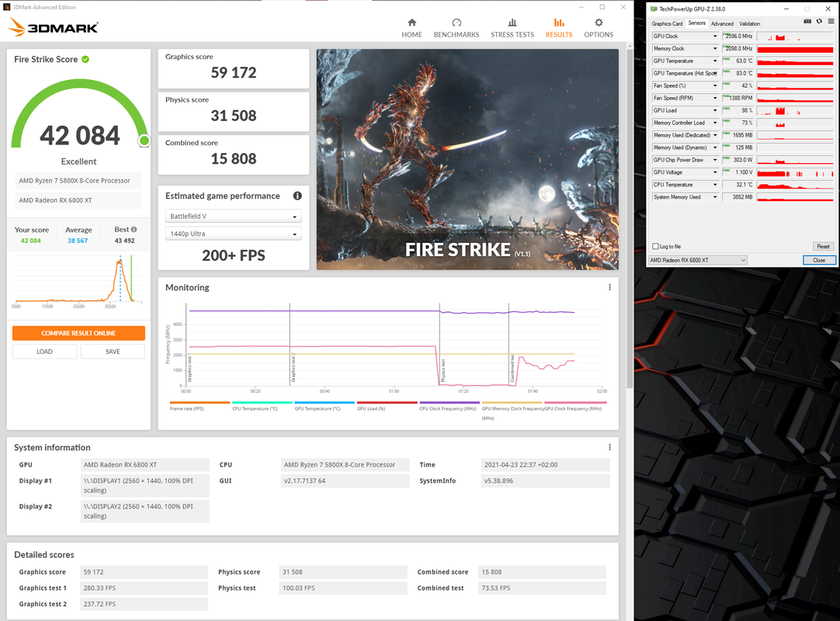Screen dimensions: 840x621
Task: Click the Physics score value 31 508
Action: point(234,116)
